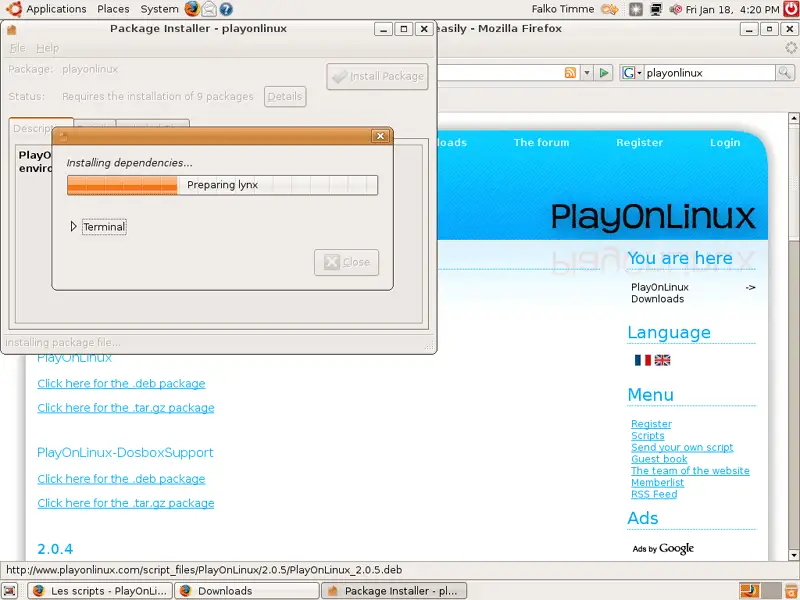
Task: Click DosboxSupport .deb package link
Action: tap(121, 479)
